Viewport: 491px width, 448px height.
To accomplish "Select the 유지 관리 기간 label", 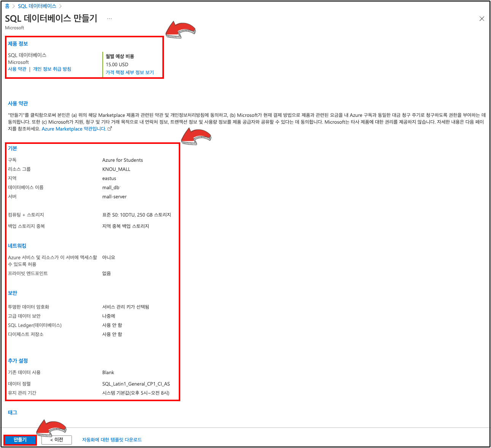I will tap(22, 393).
